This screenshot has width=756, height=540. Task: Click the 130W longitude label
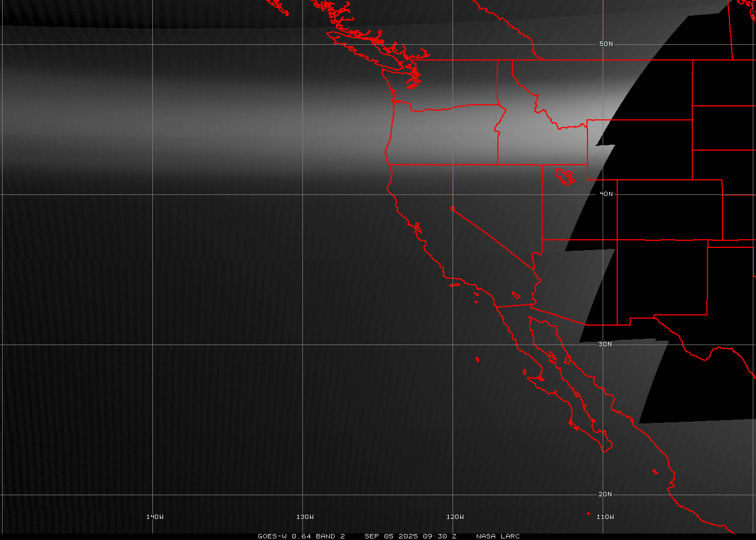tap(305, 517)
